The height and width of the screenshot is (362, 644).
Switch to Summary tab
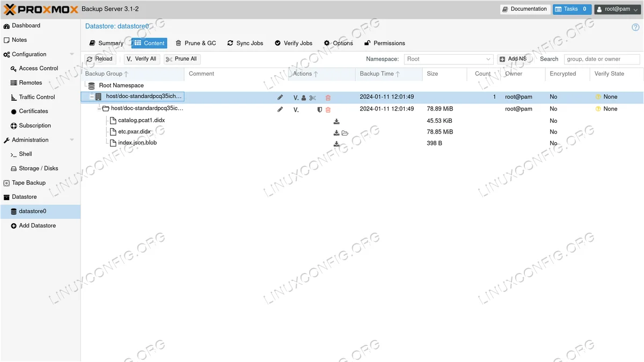click(106, 43)
